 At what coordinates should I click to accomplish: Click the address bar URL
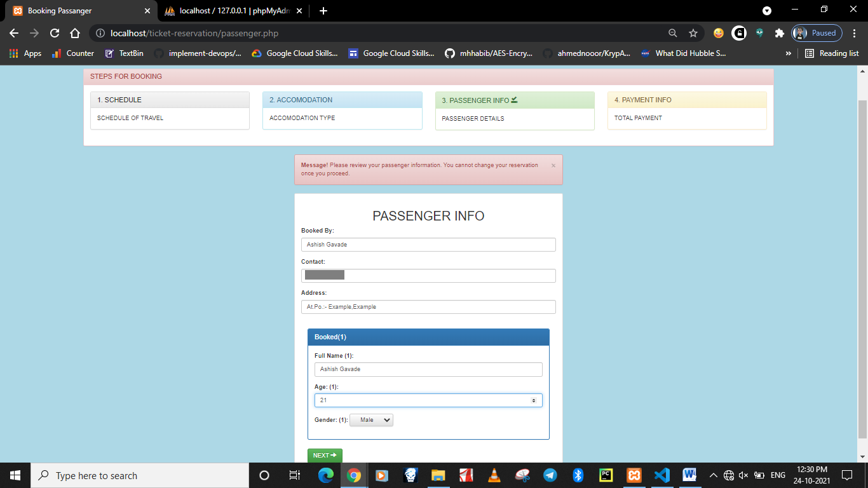point(194,33)
